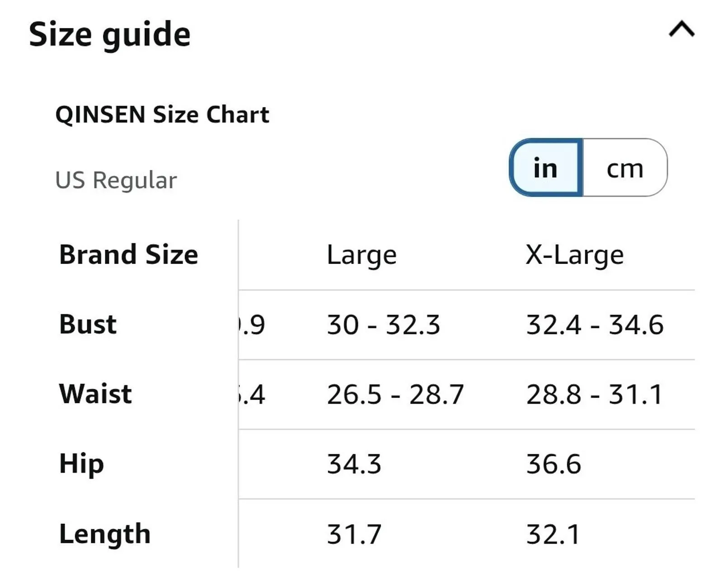Screen dimensions: 723x588
Task: Select the QINSEN Size Chart title
Action: (162, 114)
